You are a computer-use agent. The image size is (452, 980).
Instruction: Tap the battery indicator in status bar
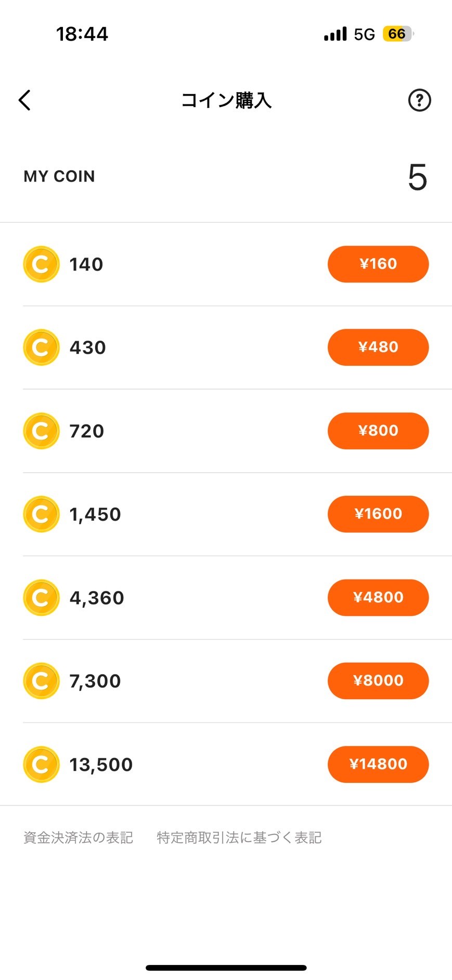click(397, 34)
